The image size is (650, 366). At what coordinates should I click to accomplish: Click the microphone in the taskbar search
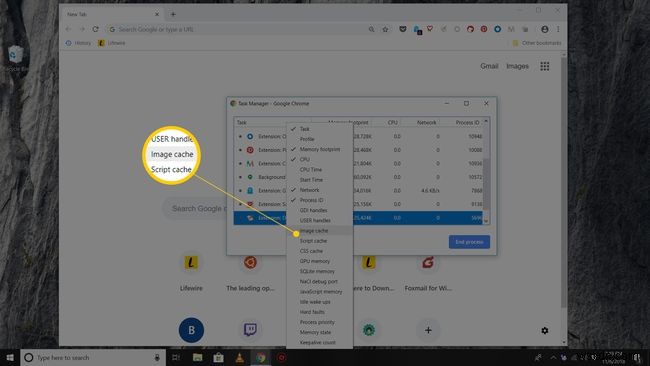tap(157, 357)
